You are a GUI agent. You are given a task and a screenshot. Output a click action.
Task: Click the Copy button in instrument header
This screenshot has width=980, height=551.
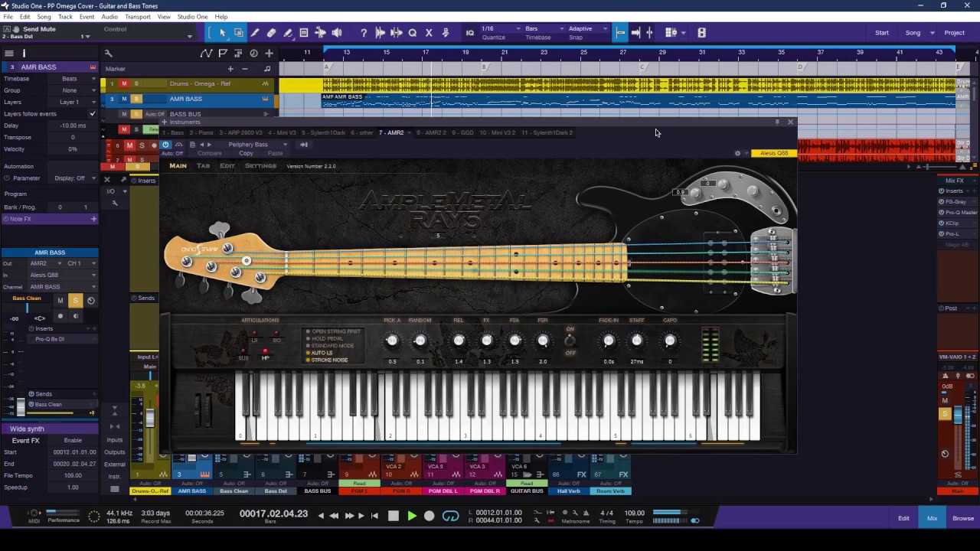[246, 153]
